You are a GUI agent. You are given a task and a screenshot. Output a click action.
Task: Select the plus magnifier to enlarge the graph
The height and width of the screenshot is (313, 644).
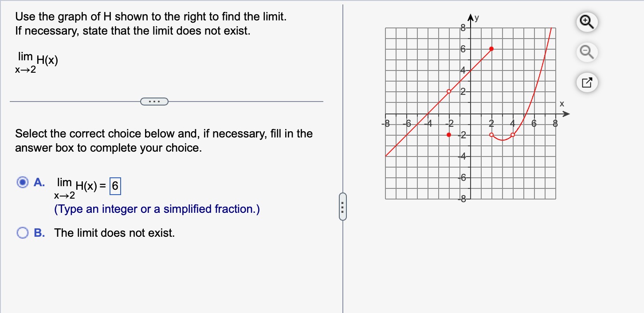(x=586, y=21)
